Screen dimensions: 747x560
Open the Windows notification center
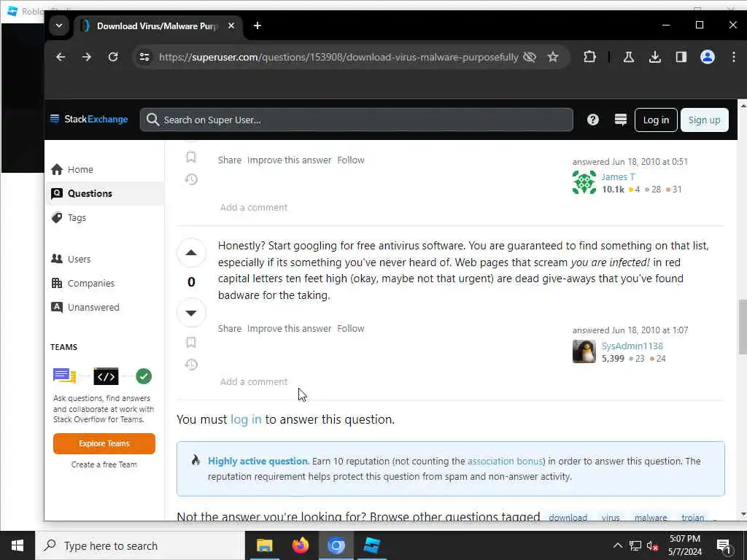724,546
